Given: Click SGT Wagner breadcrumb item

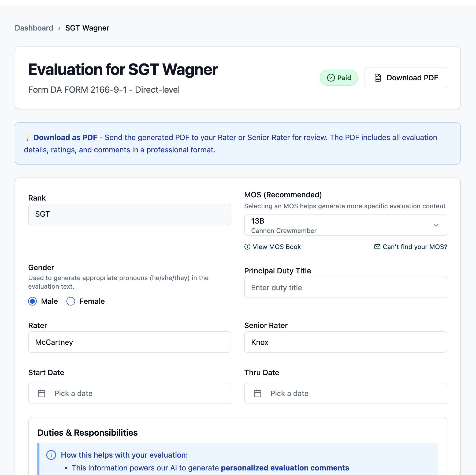Looking at the screenshot, I should 87,28.
